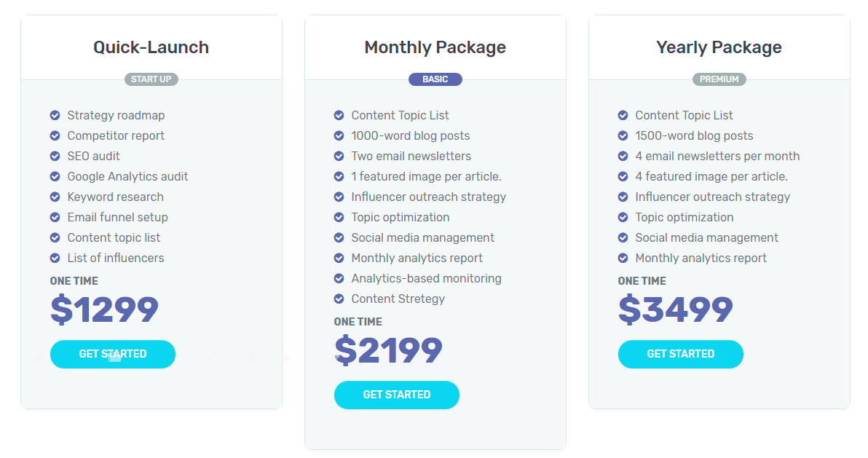Click the START UP badge

coord(151,79)
